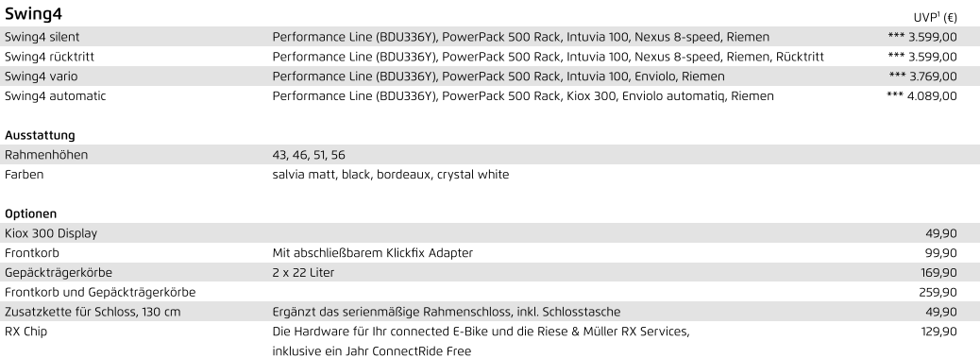Click the Swing4 heading

tap(33, 13)
